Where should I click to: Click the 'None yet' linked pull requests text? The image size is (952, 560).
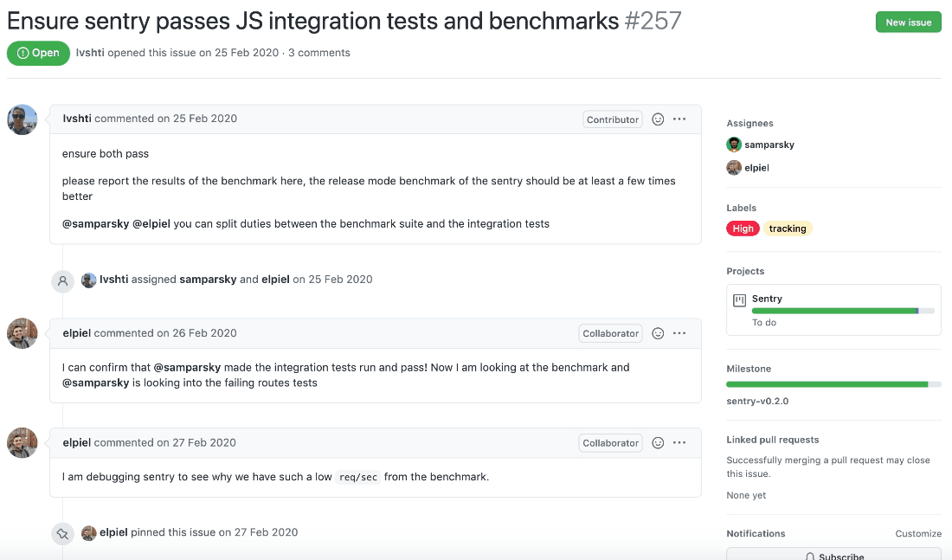click(746, 495)
